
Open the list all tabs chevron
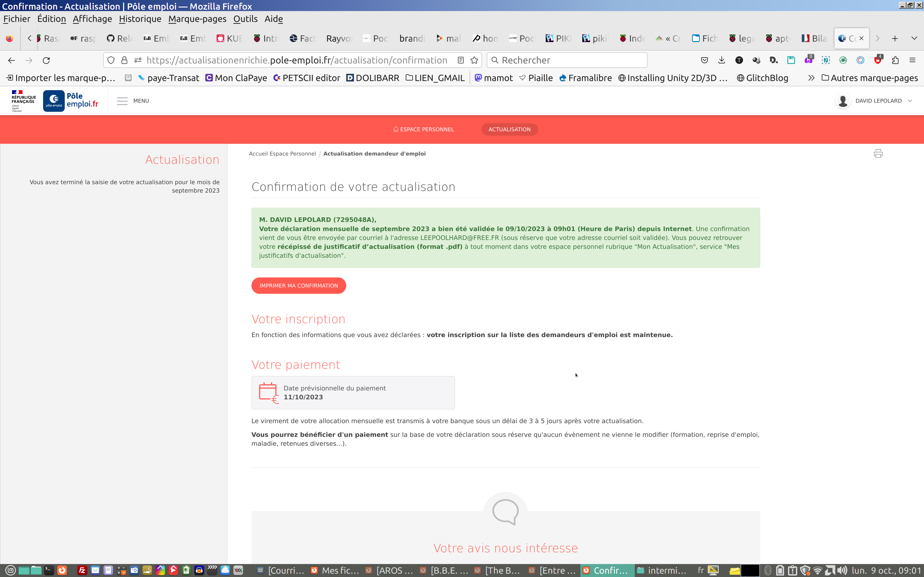pyautogui.click(x=914, y=38)
